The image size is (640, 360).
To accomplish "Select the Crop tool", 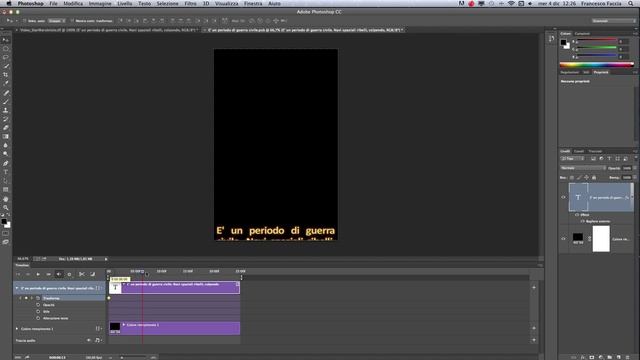I will tap(6, 75).
